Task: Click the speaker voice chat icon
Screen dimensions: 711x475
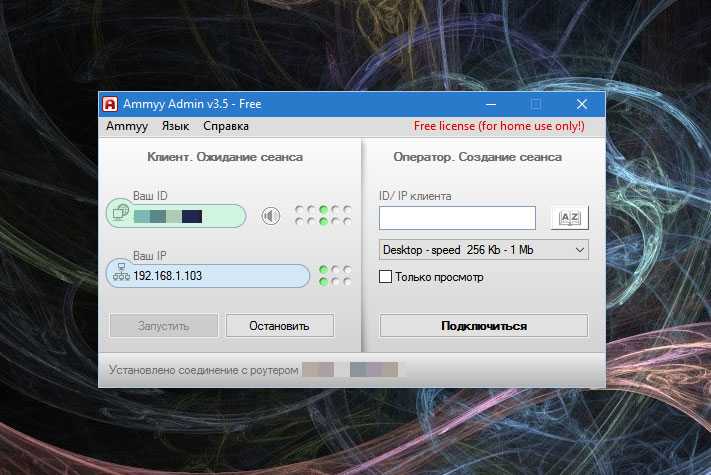Action: click(x=271, y=216)
